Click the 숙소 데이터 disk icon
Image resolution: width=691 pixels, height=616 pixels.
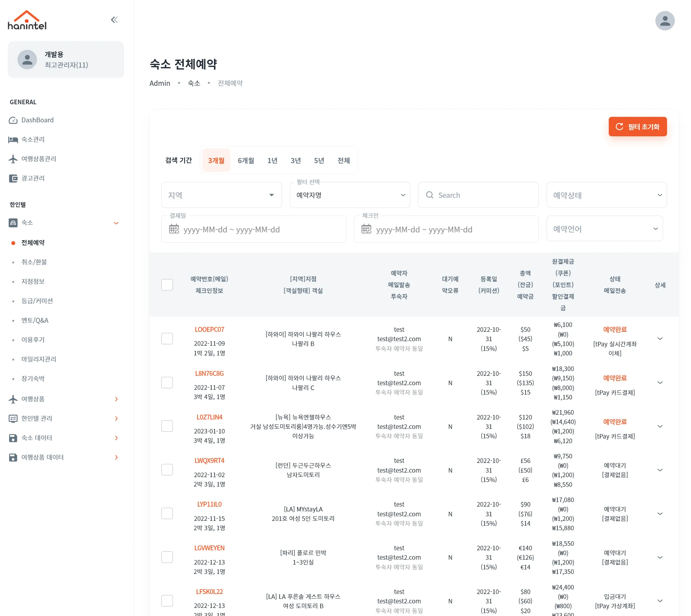click(x=13, y=438)
